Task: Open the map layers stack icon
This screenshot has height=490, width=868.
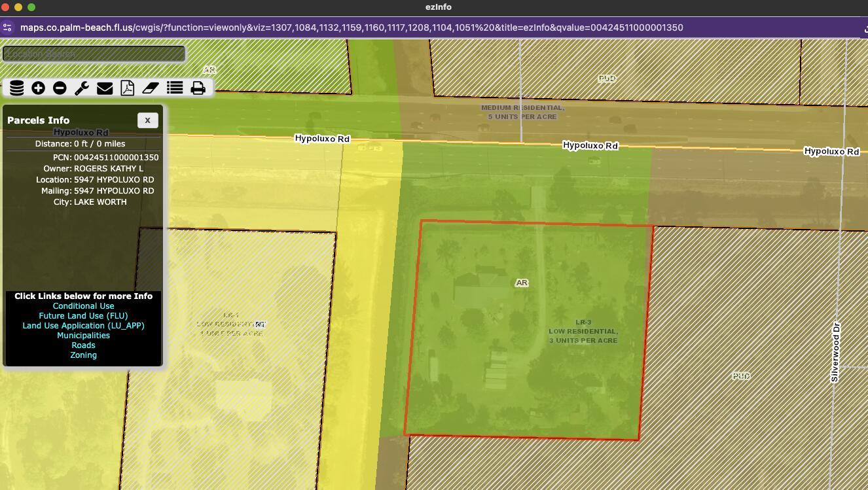Action: coord(16,88)
